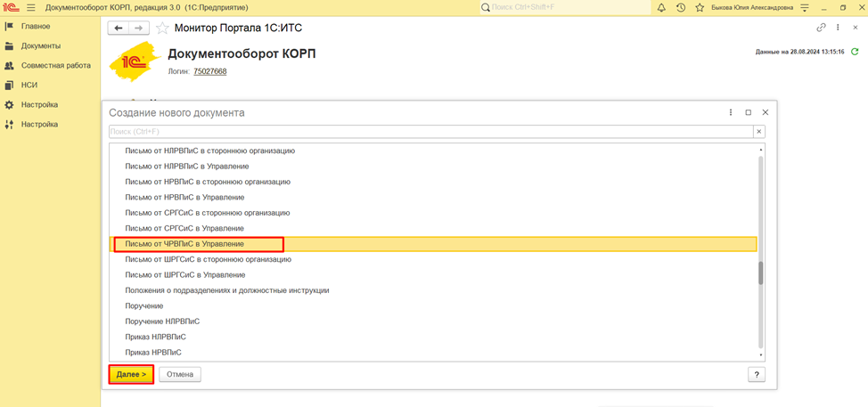Open the Совместная работа section
868x407 pixels.
coord(56,65)
